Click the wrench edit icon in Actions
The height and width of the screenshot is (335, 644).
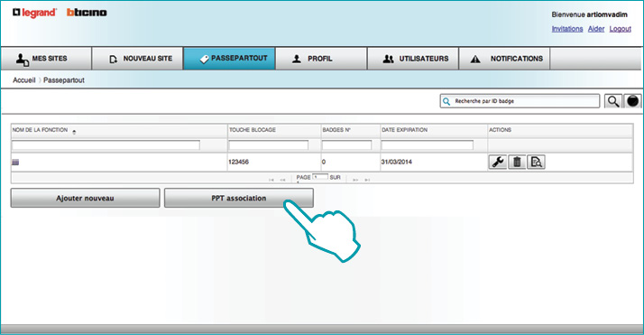(x=497, y=162)
